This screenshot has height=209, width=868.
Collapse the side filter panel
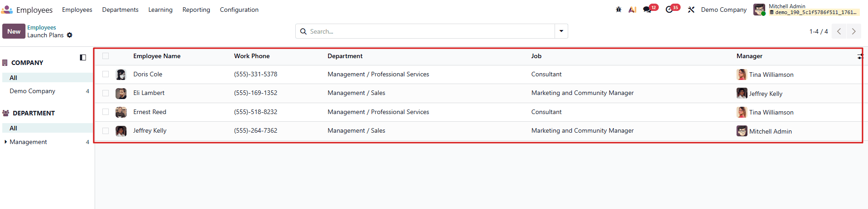83,57
